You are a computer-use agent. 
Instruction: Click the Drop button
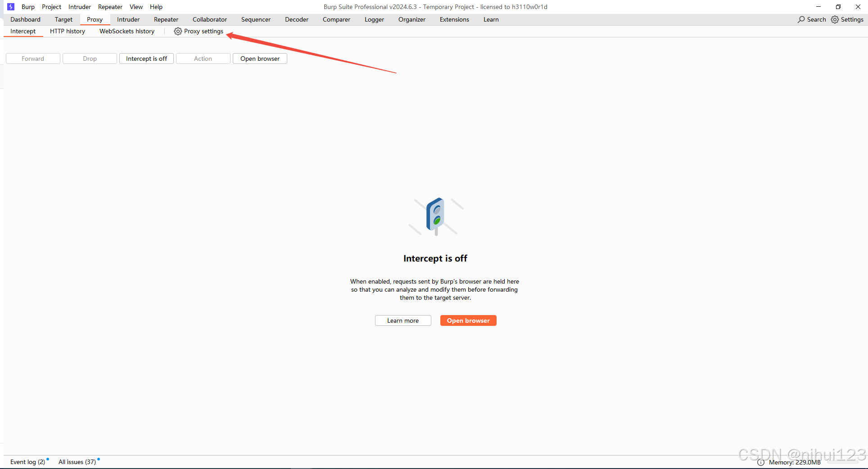90,59
